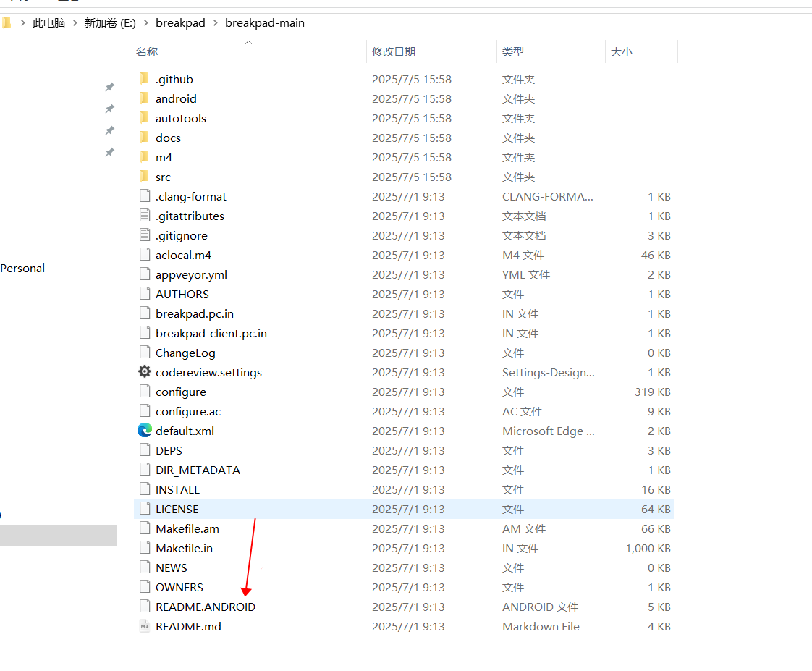Expand chevron between breakpad and breakpad-main
812x671 pixels.
[x=216, y=22]
